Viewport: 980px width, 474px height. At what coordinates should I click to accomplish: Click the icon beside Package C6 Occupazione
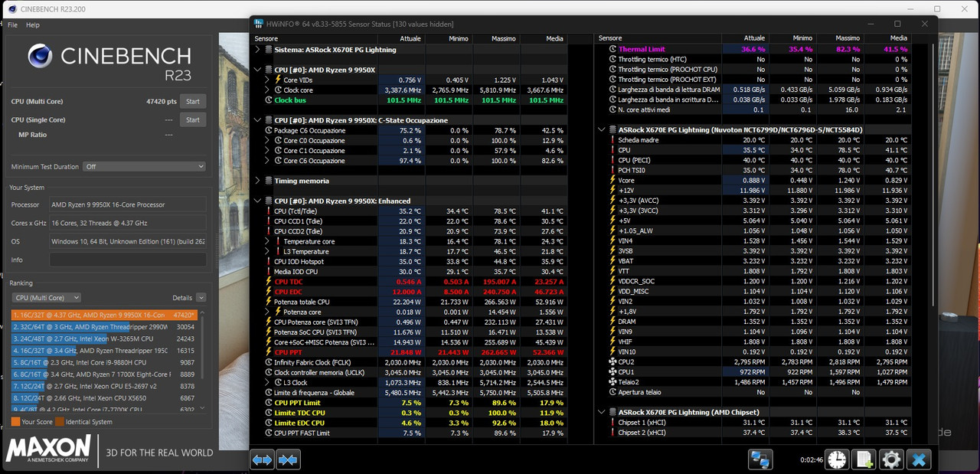[269, 130]
